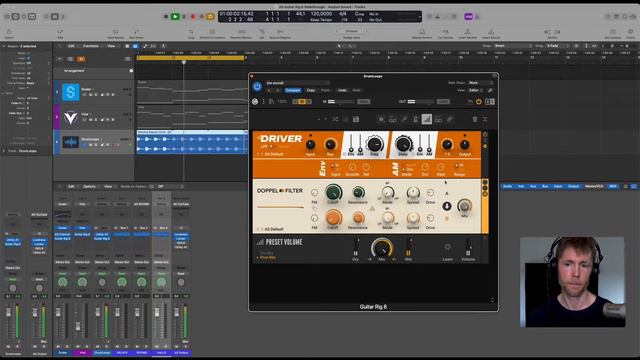
Task: Click the trash icon to clear the rack
Action: point(475,119)
